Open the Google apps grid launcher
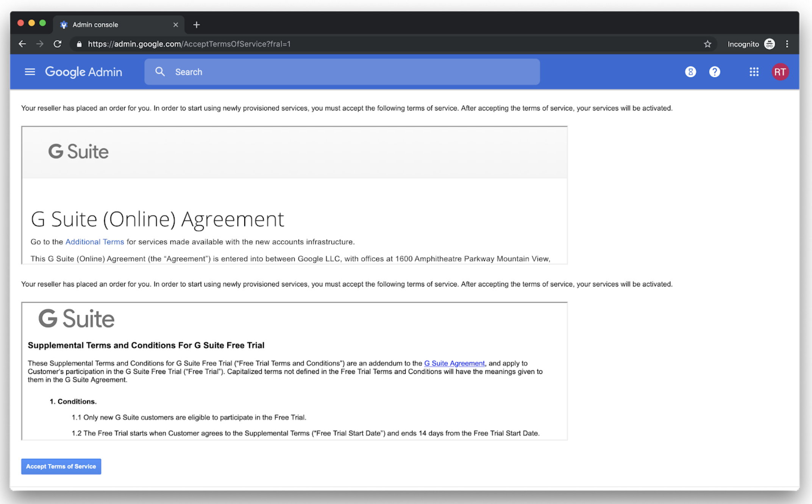 tap(754, 72)
